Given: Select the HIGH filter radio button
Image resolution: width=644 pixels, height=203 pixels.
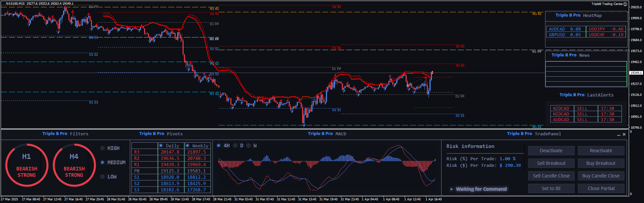Looking at the screenshot, I should 103,148.
